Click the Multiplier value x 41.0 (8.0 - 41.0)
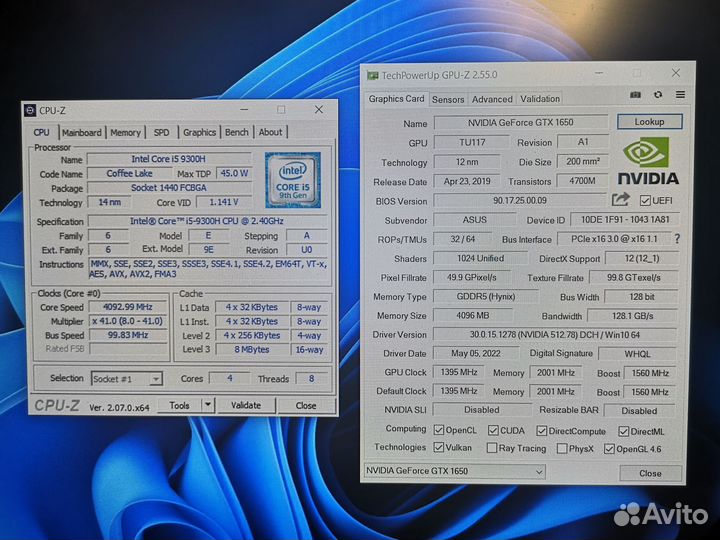Screen dimensions: 720x540 pyautogui.click(x=128, y=321)
